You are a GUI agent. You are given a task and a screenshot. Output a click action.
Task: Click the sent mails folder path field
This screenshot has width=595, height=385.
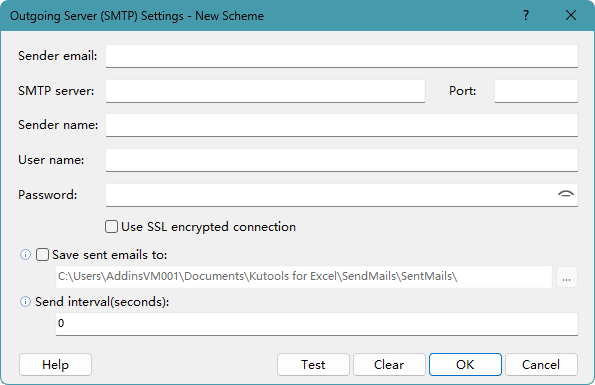pos(304,277)
